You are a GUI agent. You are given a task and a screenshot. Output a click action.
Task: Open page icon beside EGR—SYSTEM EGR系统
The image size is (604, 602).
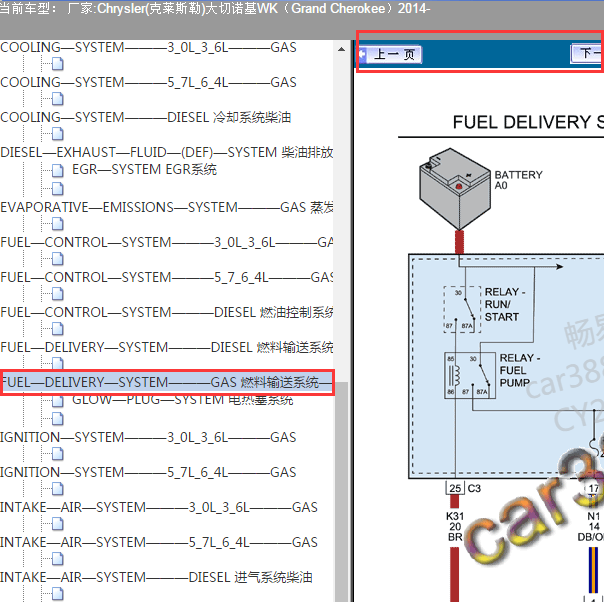coord(57,170)
